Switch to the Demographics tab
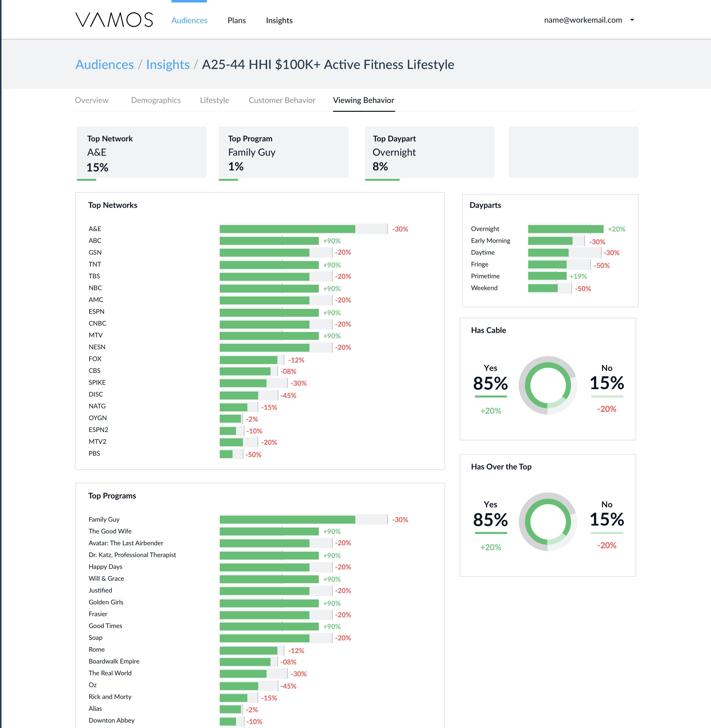711x728 pixels. coord(156,100)
